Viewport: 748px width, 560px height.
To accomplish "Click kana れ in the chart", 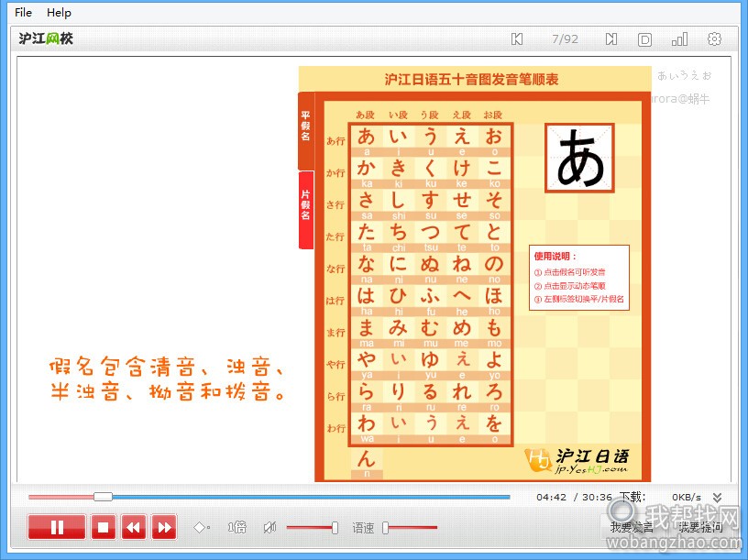I will coord(462,391).
